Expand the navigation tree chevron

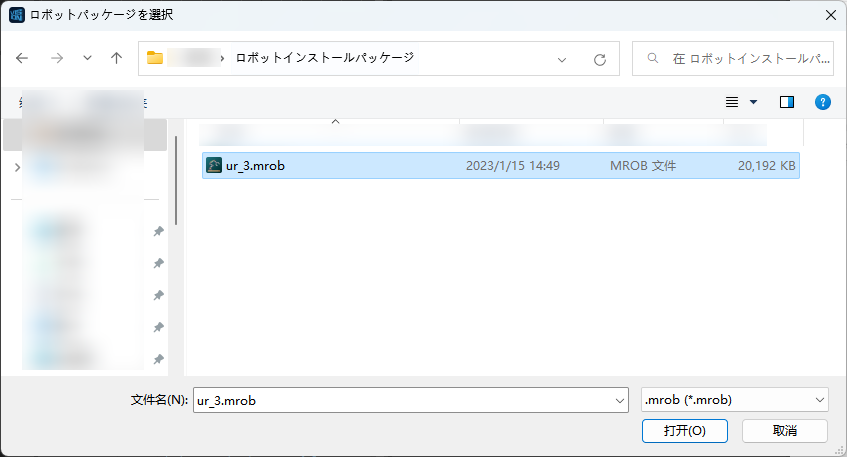pos(17,167)
